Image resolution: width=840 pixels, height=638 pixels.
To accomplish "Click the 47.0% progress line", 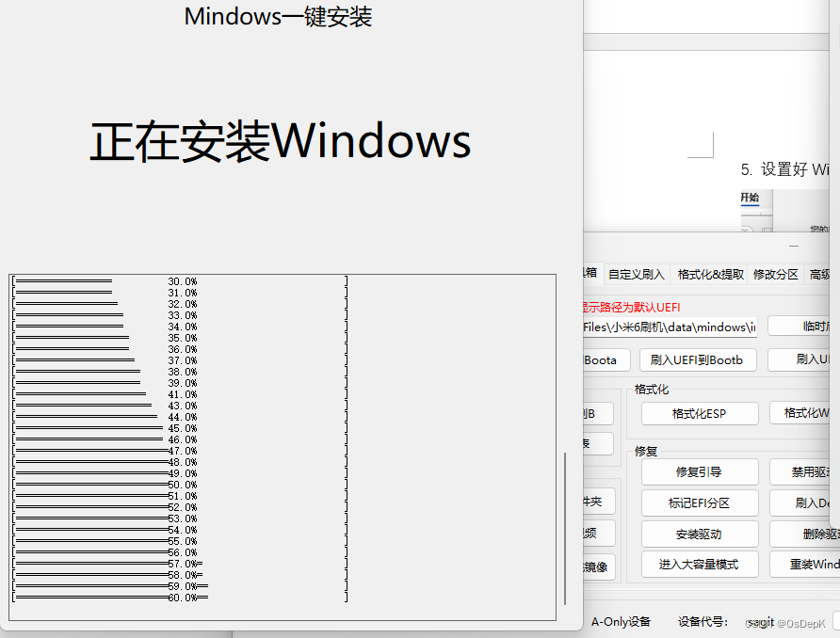I will point(180,451).
